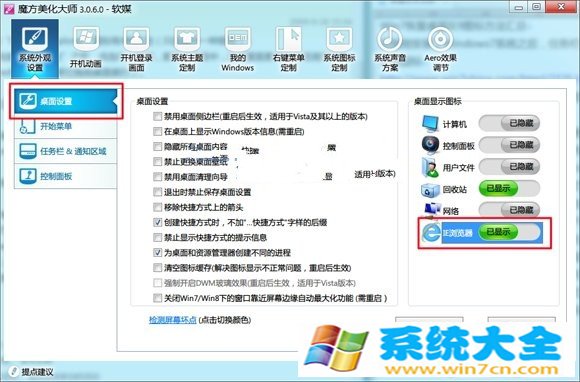Screen dimensions: 580x382
Task: Check 清空图标缓存 option
Action: (158, 267)
